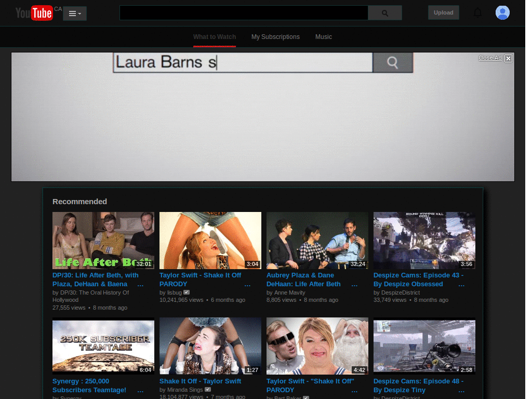The height and width of the screenshot is (399, 532).
Task: Select the What to Watch tab
Action: point(215,37)
